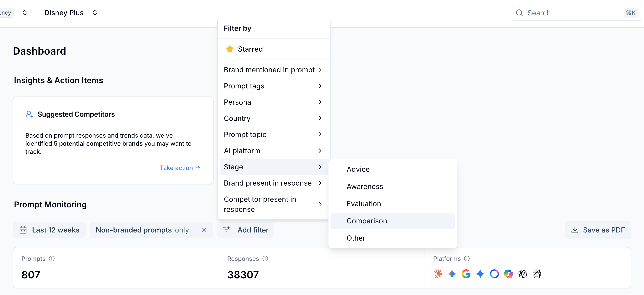Click the Add filter icon

[x=226, y=230]
